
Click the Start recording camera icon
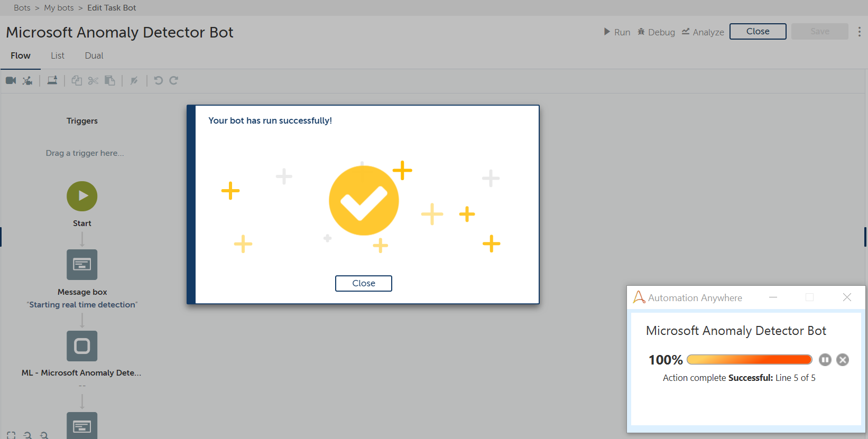(x=11, y=80)
